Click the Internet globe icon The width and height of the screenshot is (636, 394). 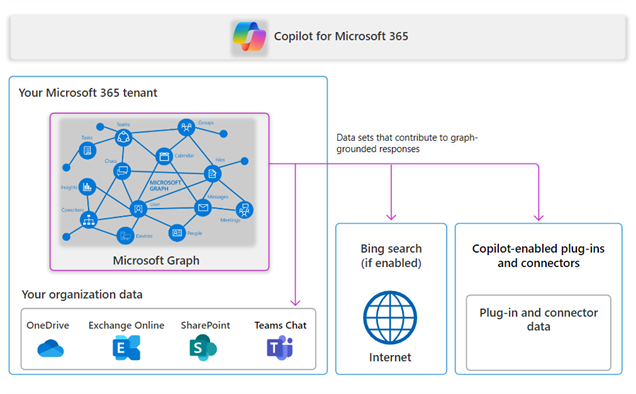390,317
